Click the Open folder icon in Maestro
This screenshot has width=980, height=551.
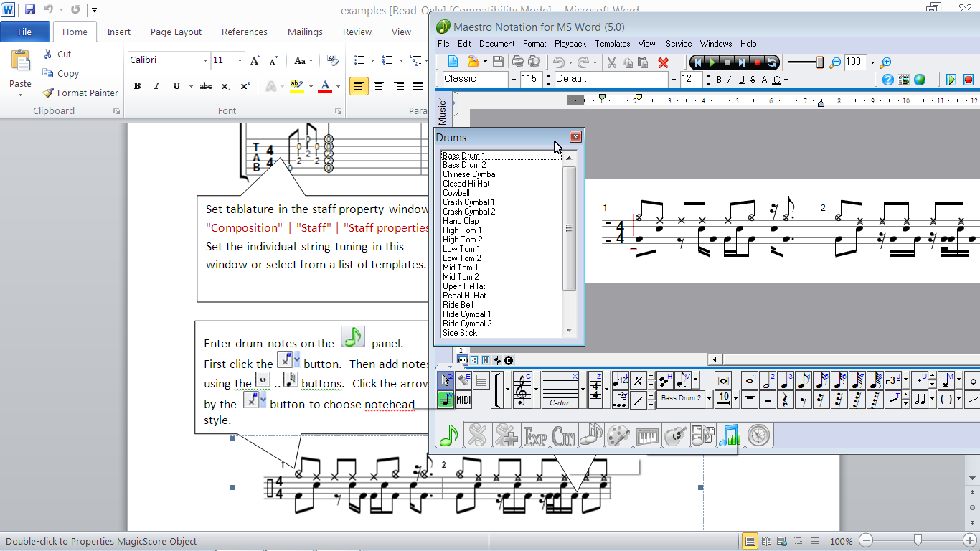click(x=472, y=62)
